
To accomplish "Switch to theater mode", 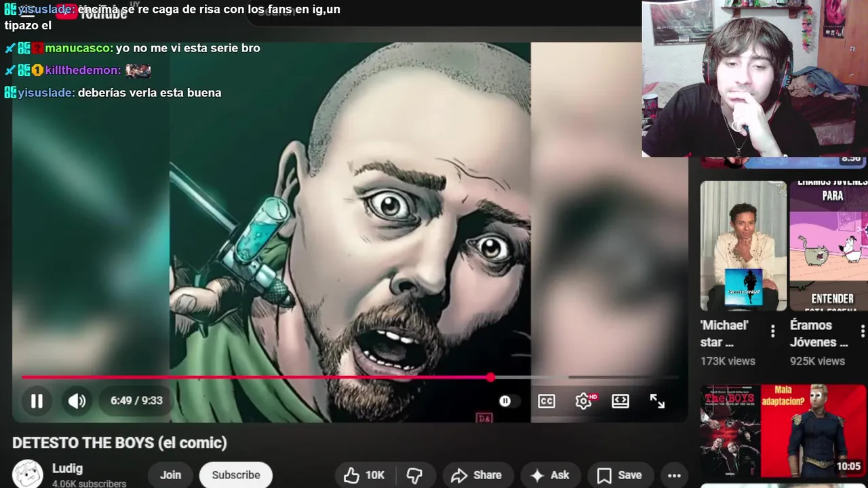I will pyautogui.click(x=620, y=401).
